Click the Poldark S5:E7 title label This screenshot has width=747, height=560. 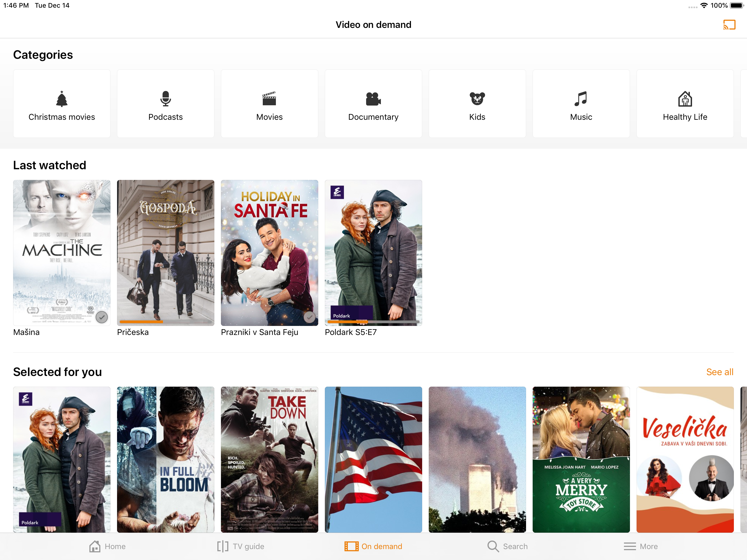[351, 332]
